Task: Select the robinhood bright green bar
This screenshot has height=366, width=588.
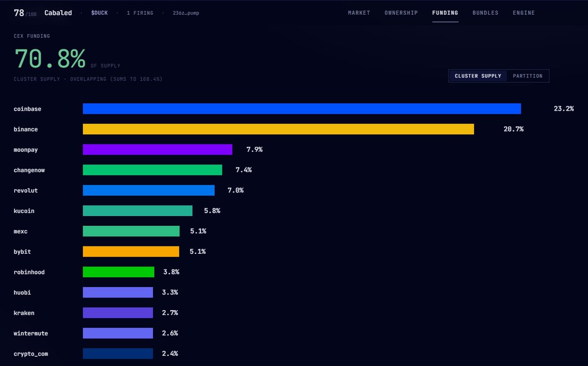Action: (x=119, y=272)
